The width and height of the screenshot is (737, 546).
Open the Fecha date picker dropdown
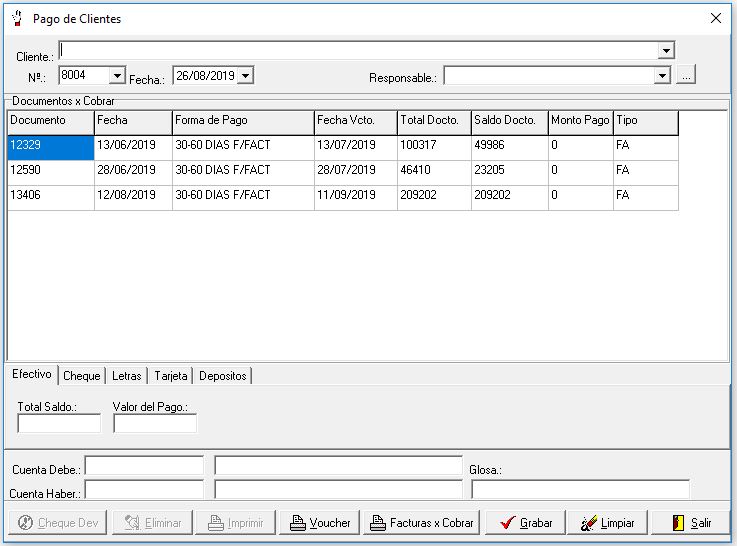(x=245, y=76)
